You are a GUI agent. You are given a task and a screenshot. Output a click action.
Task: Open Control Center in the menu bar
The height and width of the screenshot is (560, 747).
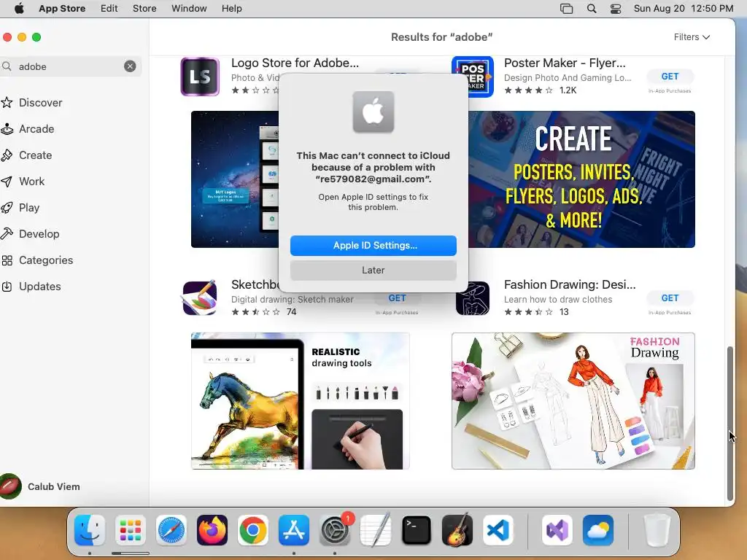click(616, 9)
